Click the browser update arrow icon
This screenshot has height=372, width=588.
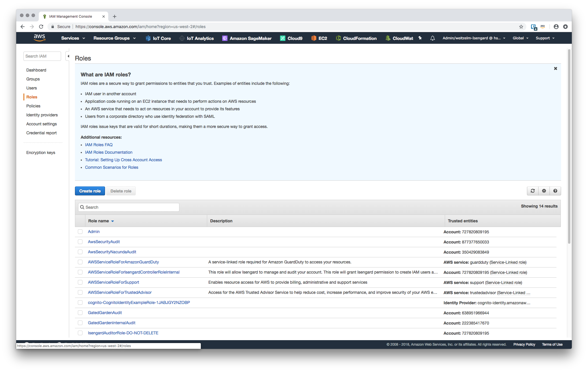[565, 27]
